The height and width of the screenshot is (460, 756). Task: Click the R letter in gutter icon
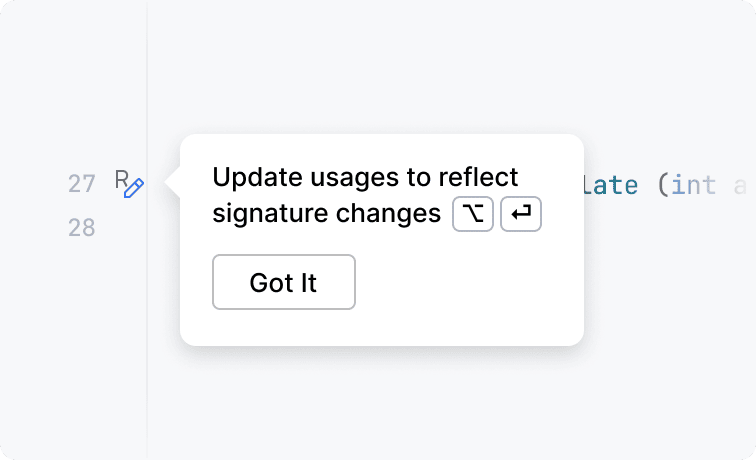click(121, 180)
